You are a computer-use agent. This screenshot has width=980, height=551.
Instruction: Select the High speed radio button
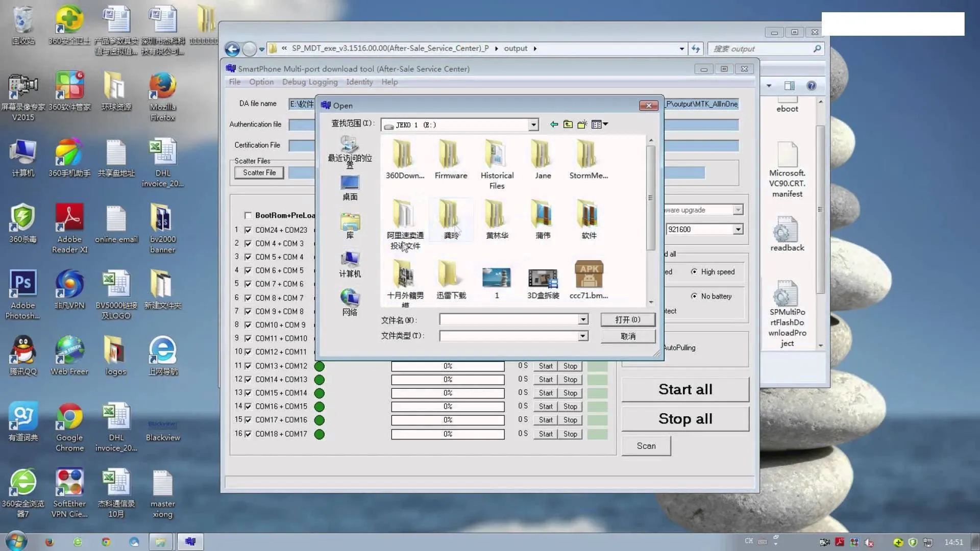[x=694, y=272]
